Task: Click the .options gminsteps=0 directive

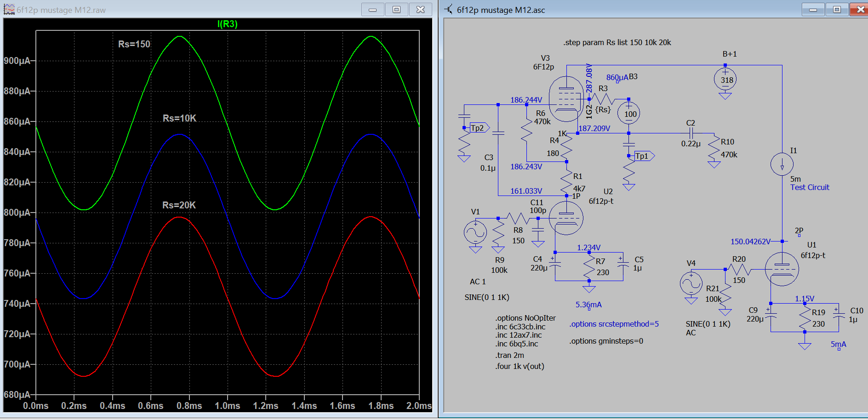Action: (606, 341)
